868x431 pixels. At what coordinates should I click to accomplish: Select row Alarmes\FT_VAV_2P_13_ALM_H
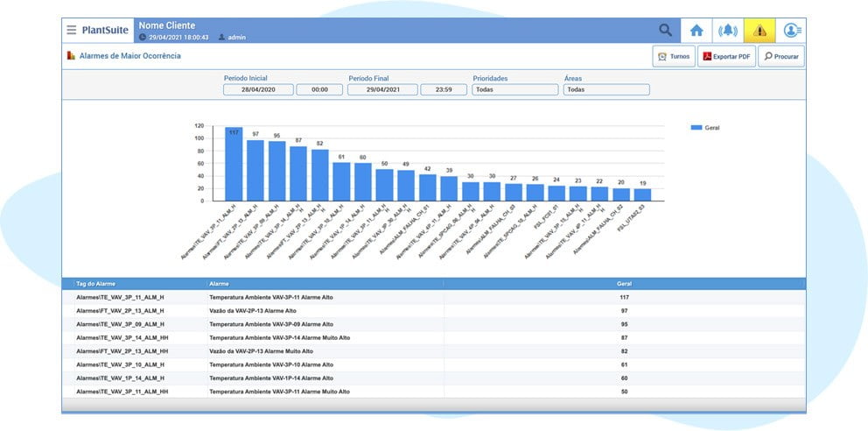point(433,311)
